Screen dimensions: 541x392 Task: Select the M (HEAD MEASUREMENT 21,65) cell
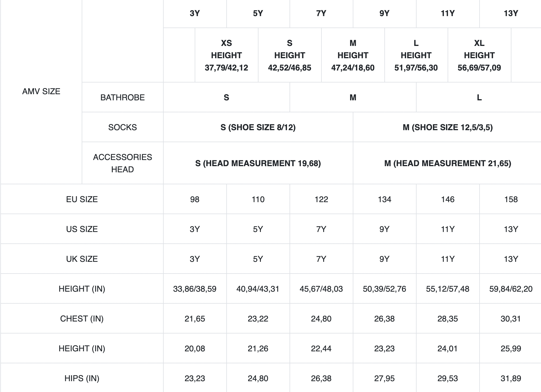tap(448, 163)
